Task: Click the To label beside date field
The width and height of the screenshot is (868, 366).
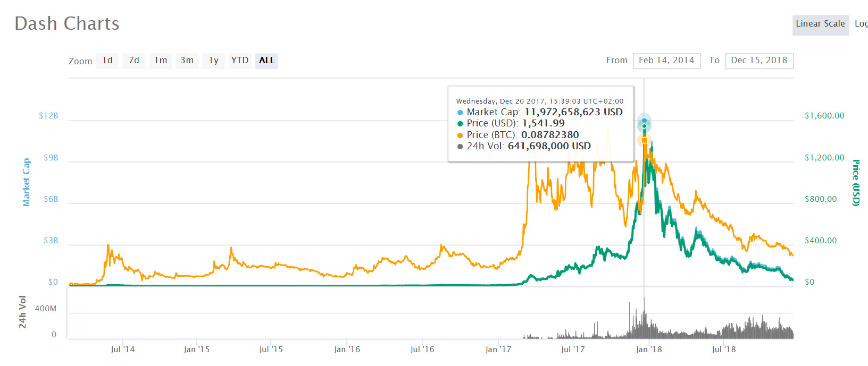Action: [x=714, y=61]
